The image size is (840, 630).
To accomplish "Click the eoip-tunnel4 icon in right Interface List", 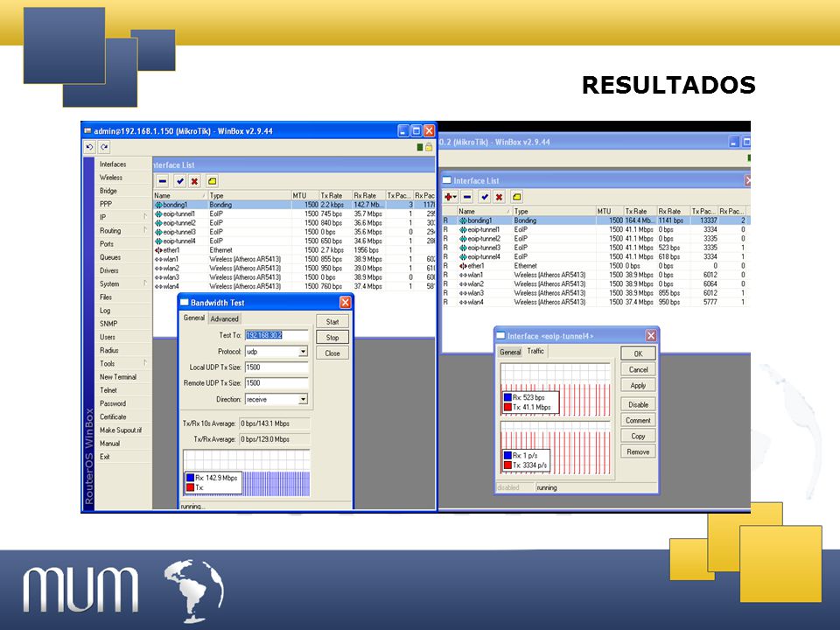I will coord(463,256).
